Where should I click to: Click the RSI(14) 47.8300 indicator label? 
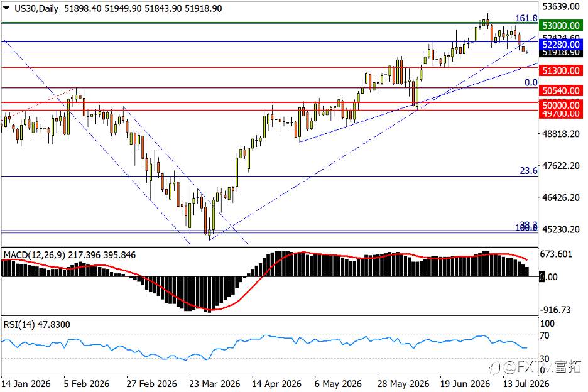[36, 325]
